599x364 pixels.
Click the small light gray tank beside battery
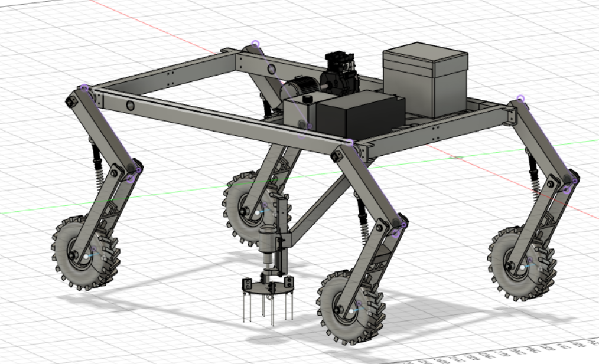coord(300,112)
